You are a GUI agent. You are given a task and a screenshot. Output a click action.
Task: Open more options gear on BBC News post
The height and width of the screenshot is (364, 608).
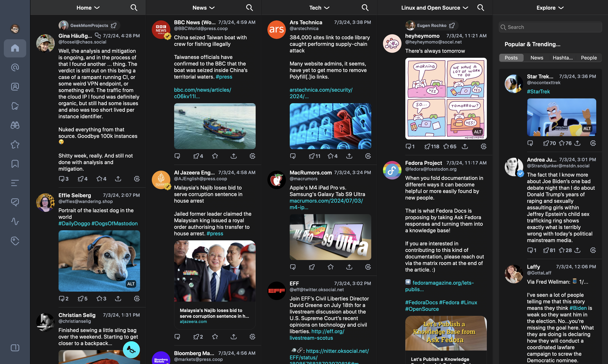click(253, 156)
